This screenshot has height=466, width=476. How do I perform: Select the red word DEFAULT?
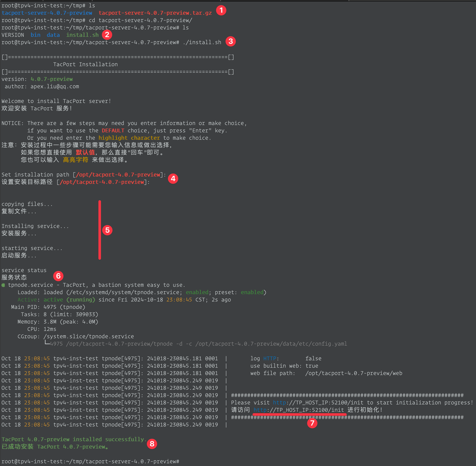tap(113, 131)
